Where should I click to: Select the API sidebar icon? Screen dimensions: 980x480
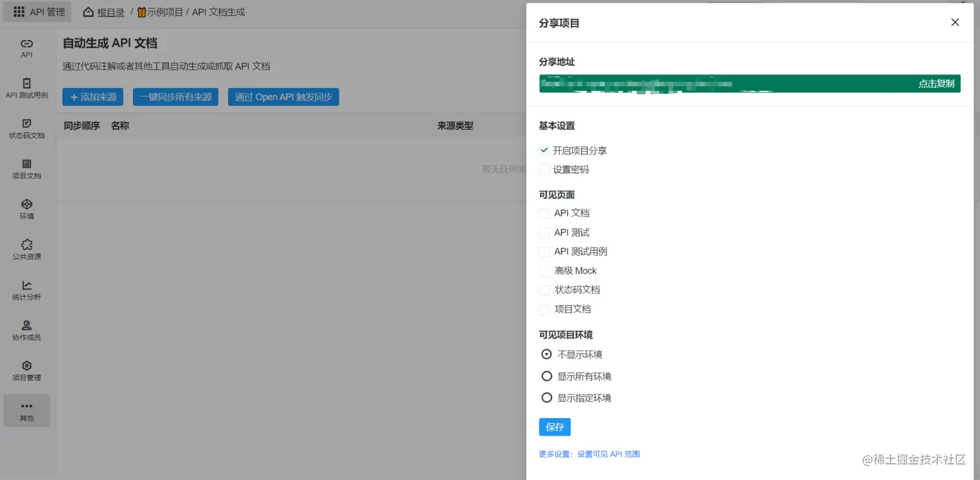[x=27, y=48]
